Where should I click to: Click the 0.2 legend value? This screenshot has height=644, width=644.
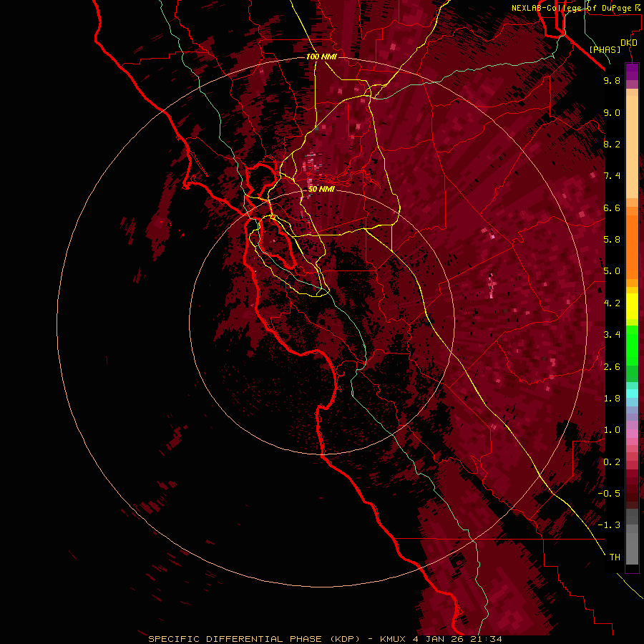click(612, 462)
